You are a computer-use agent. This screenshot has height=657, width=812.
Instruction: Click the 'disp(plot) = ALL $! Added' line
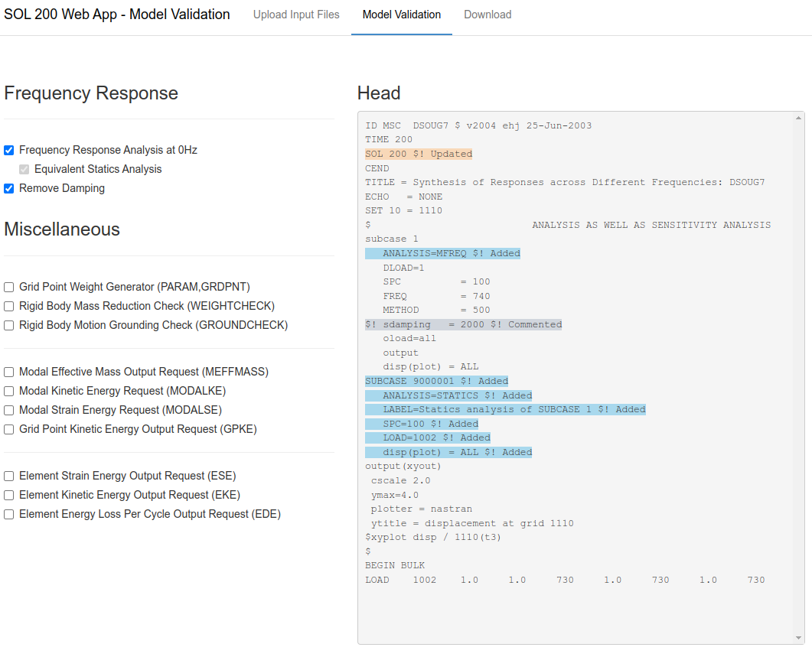click(448, 453)
